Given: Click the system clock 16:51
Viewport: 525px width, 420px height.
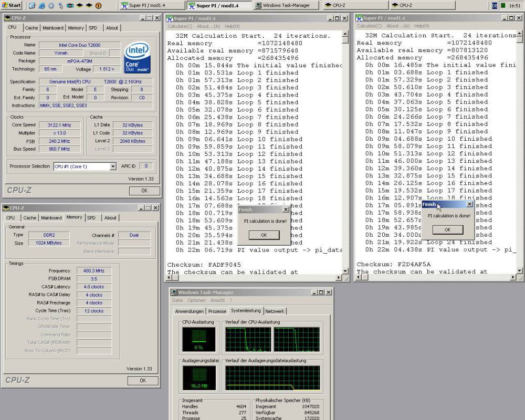Looking at the screenshot, I should 514,6.
